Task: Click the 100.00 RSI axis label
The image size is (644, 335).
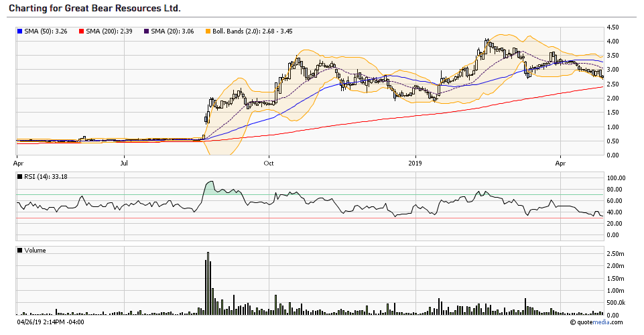Action: pos(615,179)
